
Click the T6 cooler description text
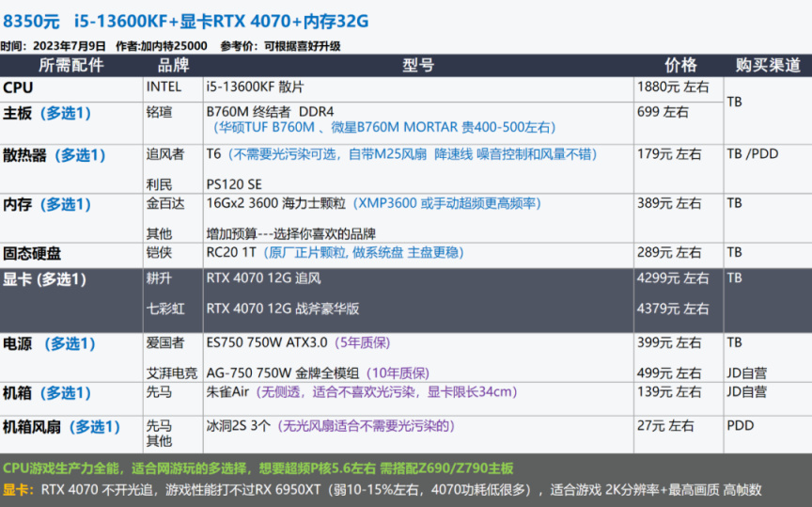click(402, 154)
